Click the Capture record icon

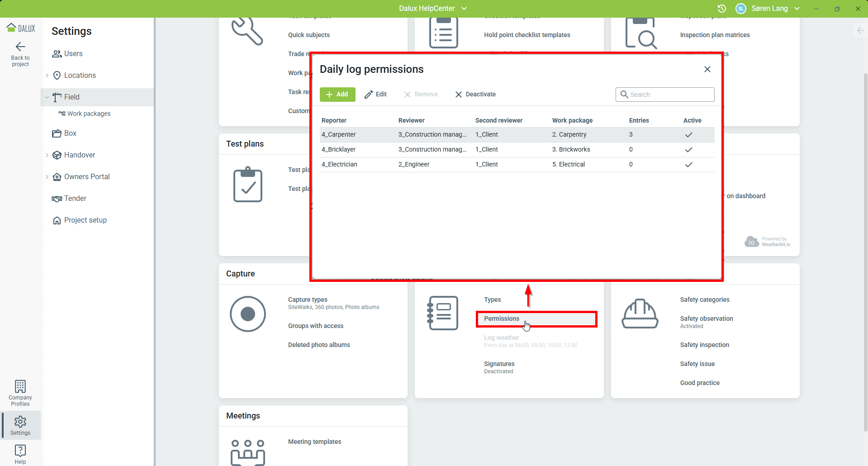[247, 314]
